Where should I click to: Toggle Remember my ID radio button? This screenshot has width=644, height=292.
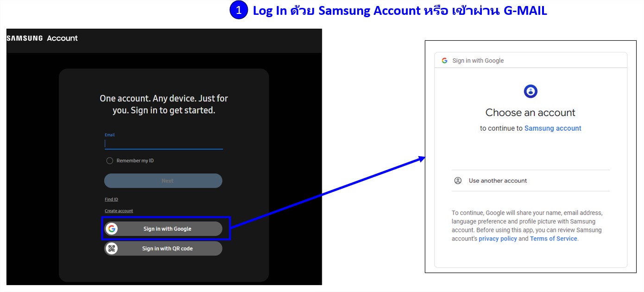(110, 161)
